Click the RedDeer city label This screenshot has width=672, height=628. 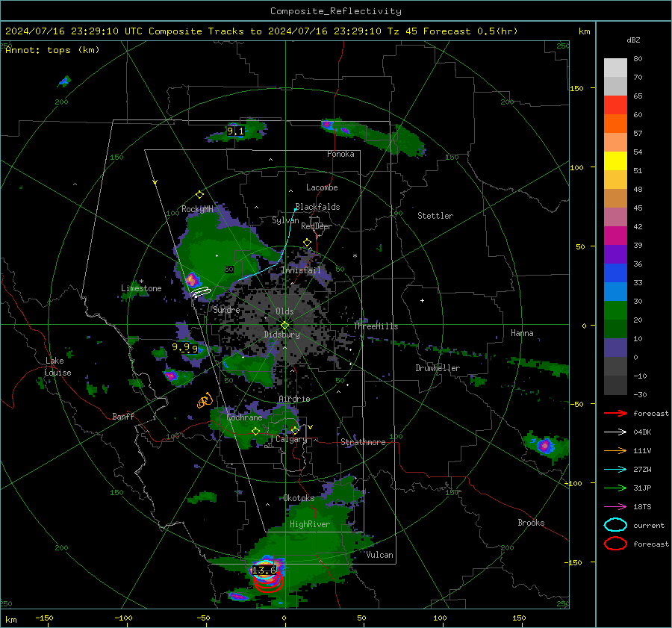317,226
